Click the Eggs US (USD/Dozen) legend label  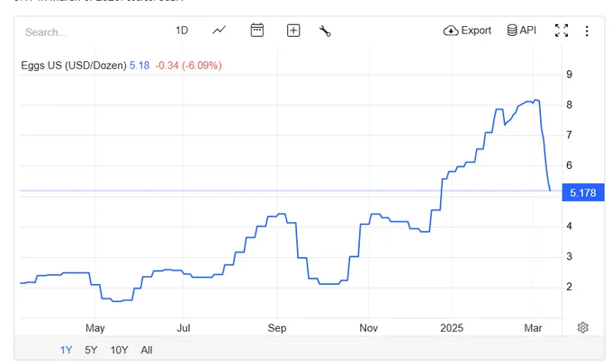point(74,66)
